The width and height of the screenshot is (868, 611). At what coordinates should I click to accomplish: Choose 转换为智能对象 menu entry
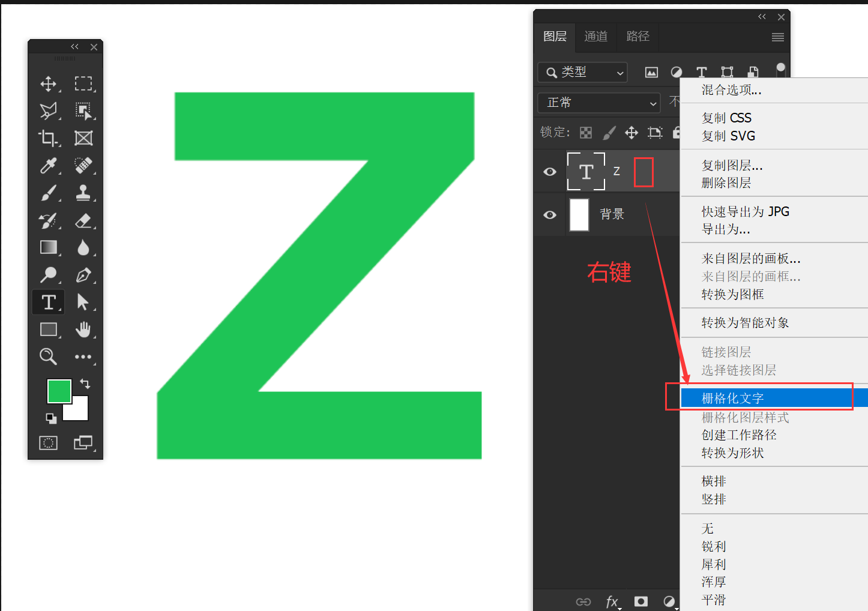pos(774,323)
